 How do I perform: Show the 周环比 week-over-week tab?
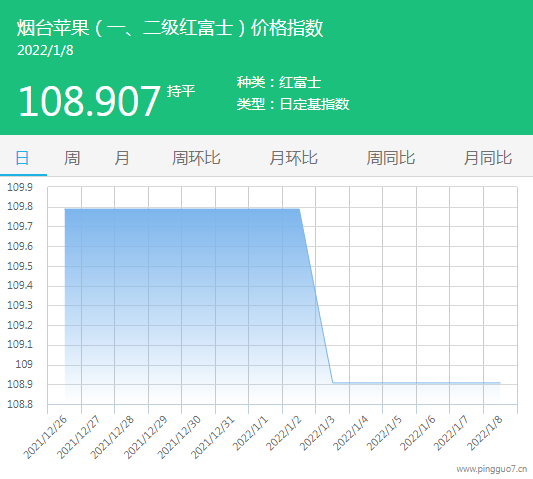(196, 158)
